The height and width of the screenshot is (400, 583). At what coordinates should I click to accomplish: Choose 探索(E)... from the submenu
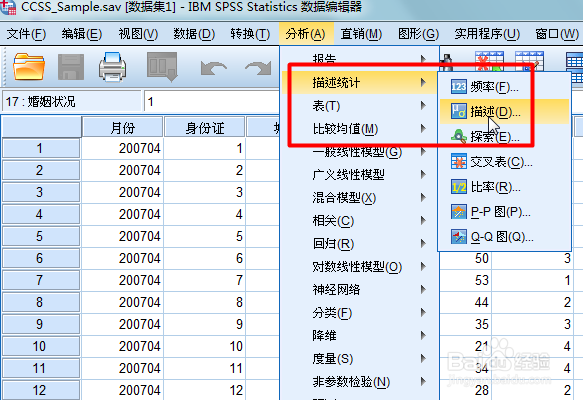(504, 136)
